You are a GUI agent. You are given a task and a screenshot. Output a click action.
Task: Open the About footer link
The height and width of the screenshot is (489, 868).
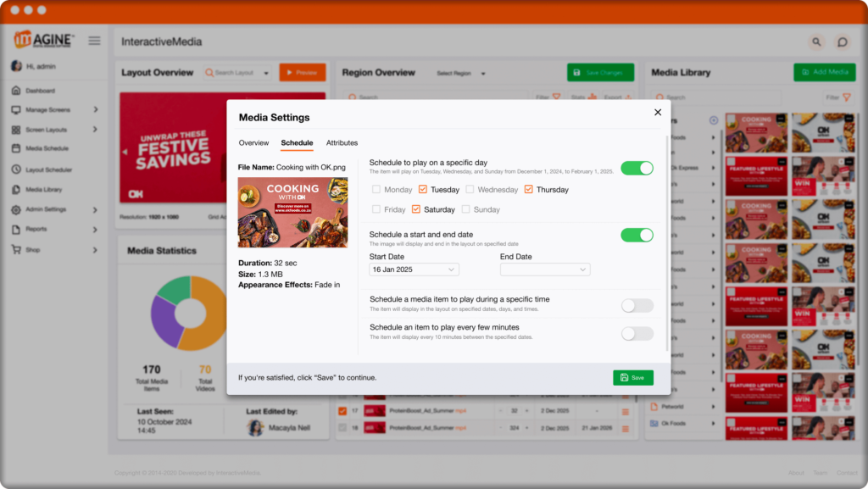tap(796, 473)
